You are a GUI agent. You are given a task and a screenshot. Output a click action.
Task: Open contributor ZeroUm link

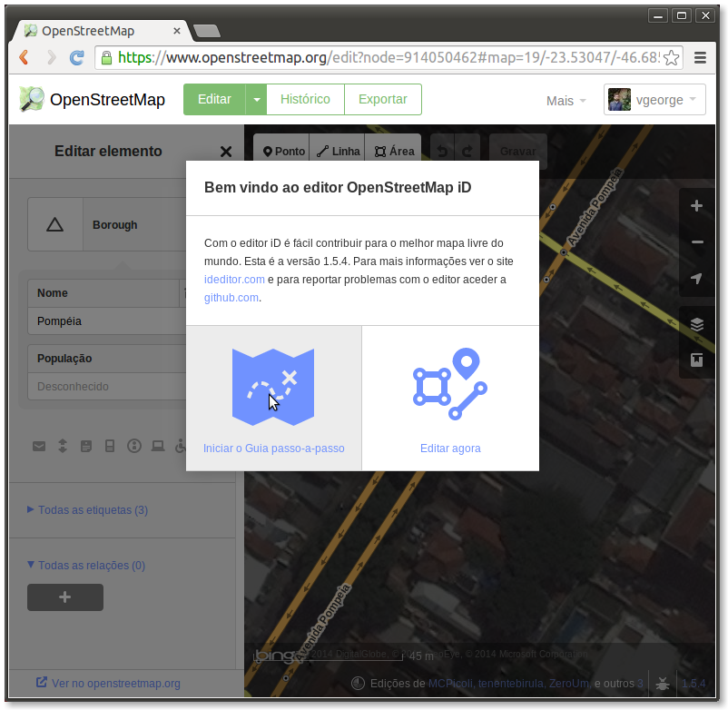(x=569, y=684)
